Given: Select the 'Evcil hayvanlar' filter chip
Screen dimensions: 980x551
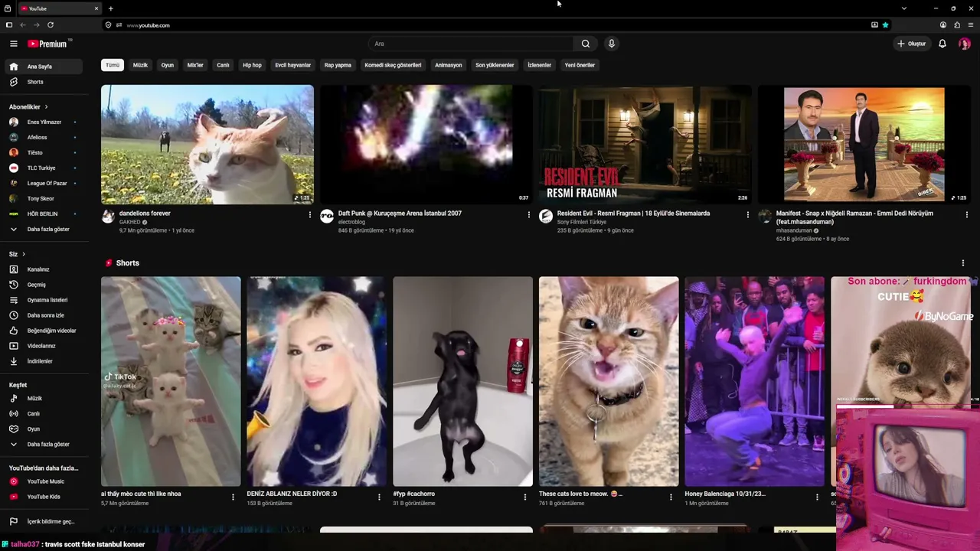Looking at the screenshot, I should tap(293, 65).
